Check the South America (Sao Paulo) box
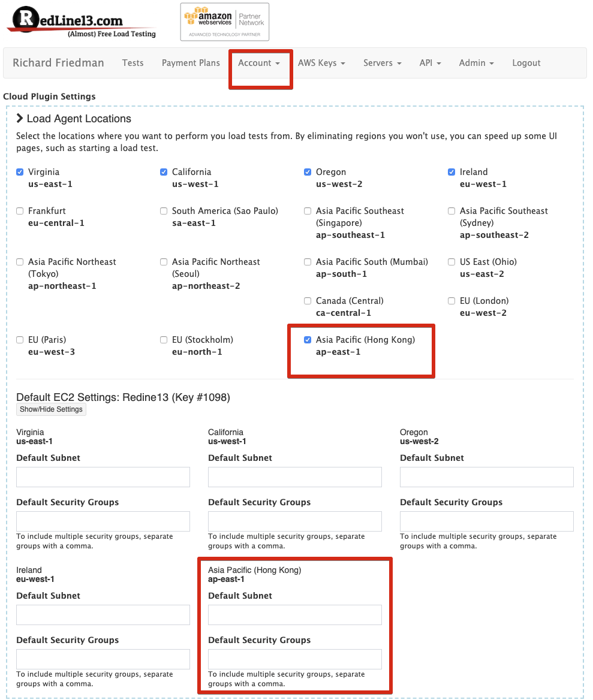This screenshot has height=700, width=593. coord(164,211)
